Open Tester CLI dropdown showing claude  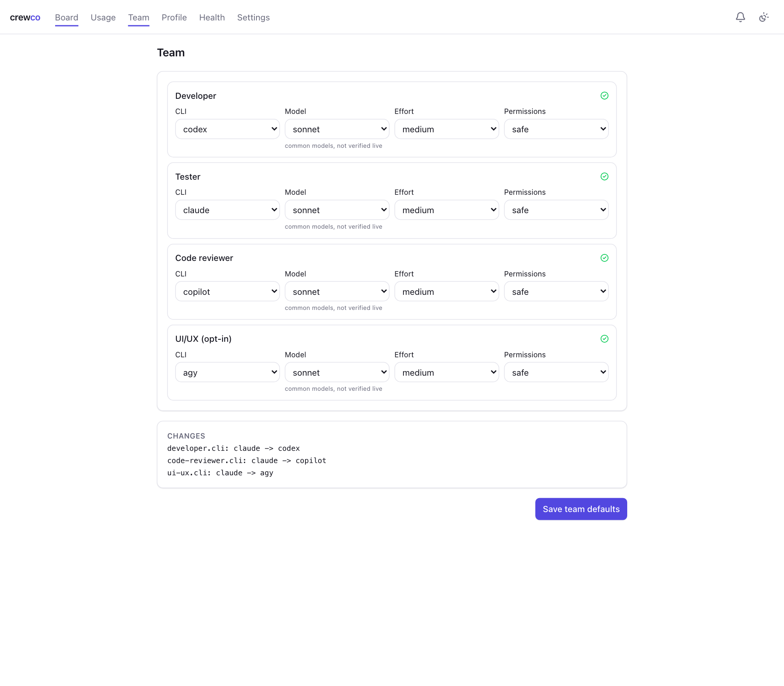click(x=227, y=210)
